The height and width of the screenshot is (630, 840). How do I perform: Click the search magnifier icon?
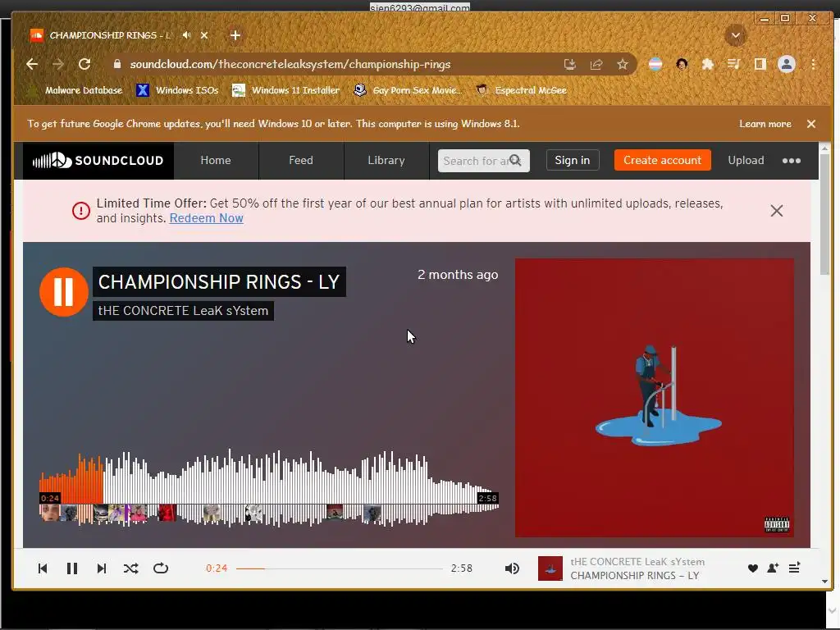pos(515,160)
